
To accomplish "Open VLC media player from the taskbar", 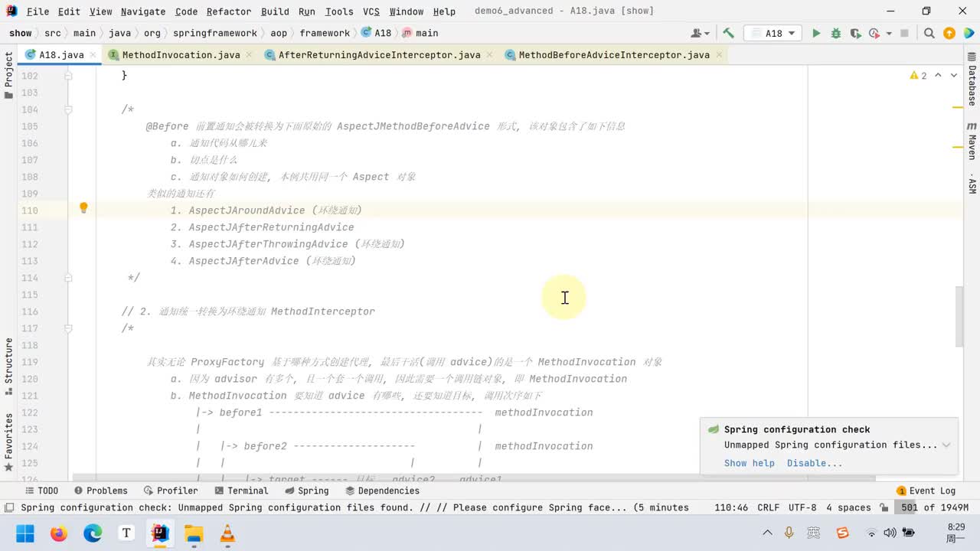I will [x=227, y=533].
